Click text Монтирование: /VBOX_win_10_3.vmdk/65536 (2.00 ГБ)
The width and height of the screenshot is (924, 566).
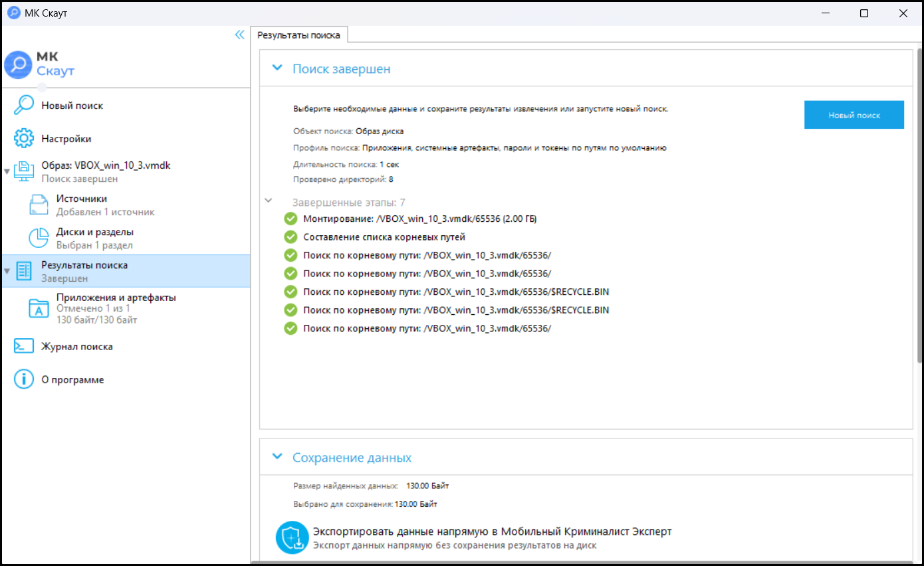click(x=420, y=219)
